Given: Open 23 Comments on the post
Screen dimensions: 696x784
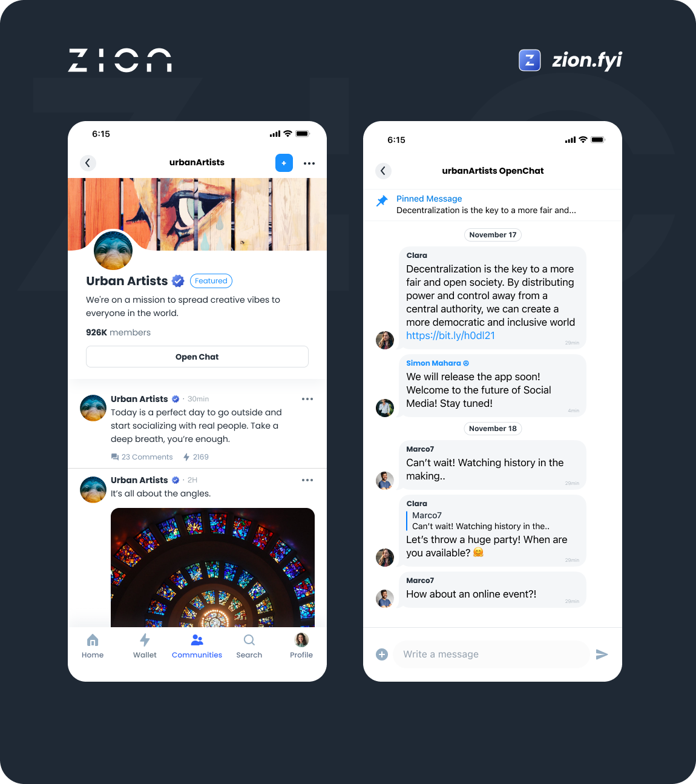Looking at the screenshot, I should pos(142,457).
